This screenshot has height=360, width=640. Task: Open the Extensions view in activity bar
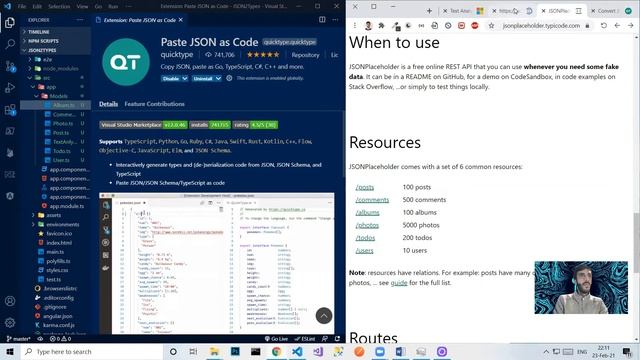pos(10,109)
